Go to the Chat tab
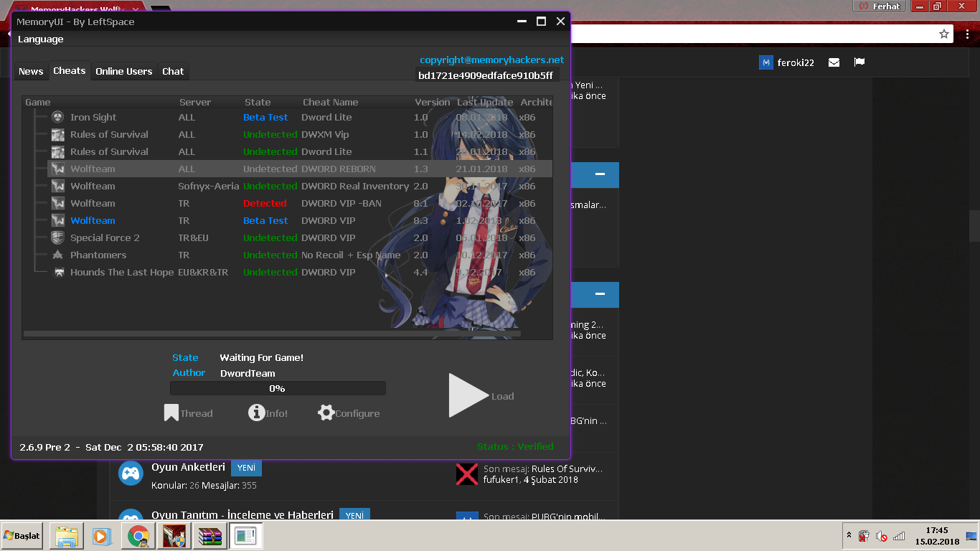 tap(173, 71)
